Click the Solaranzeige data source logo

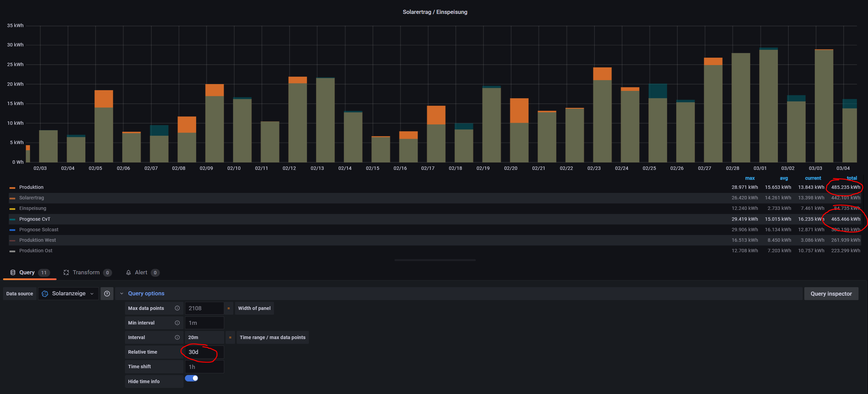click(45, 294)
